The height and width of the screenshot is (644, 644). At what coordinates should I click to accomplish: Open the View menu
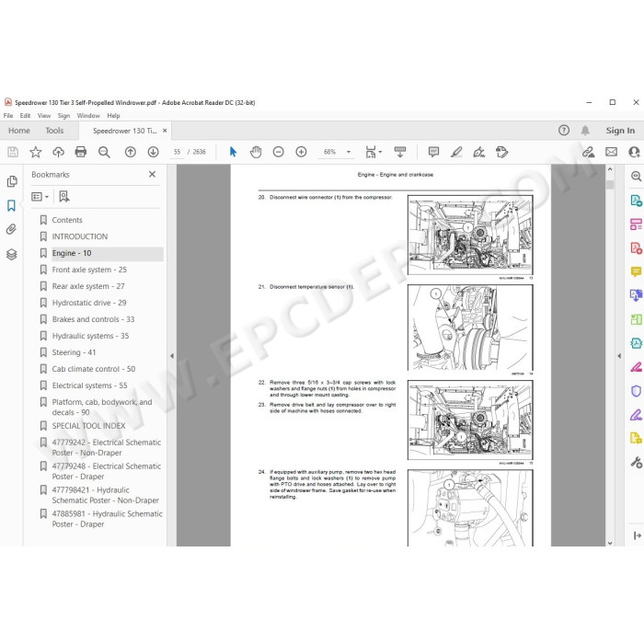(44, 116)
